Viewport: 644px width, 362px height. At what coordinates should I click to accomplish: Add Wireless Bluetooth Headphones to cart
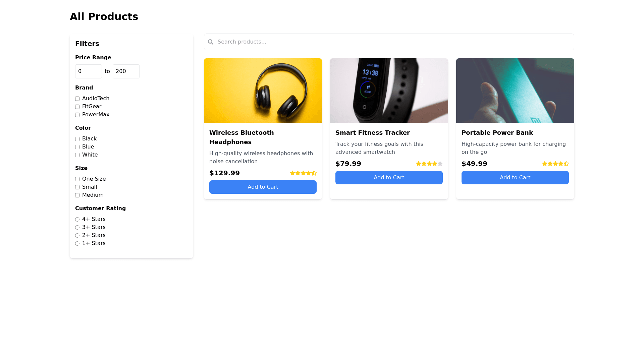pyautogui.click(x=263, y=187)
